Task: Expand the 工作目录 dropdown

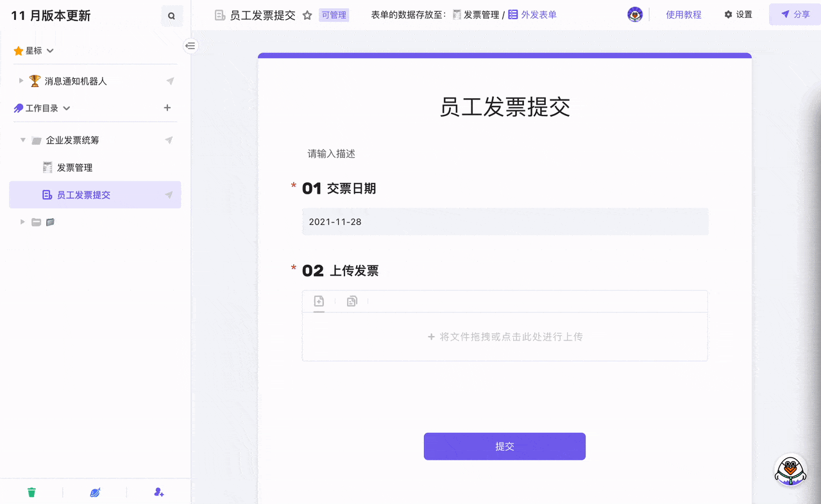Action: 67,108
